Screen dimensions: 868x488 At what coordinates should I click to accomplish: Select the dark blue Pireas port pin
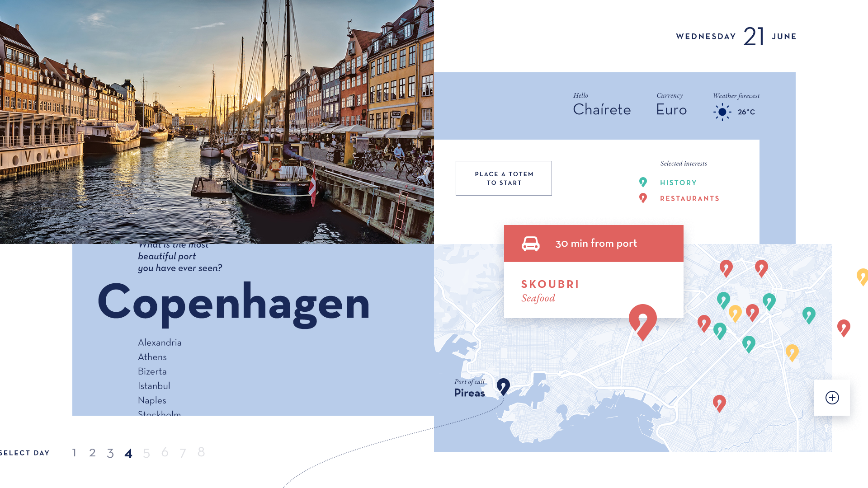click(503, 387)
